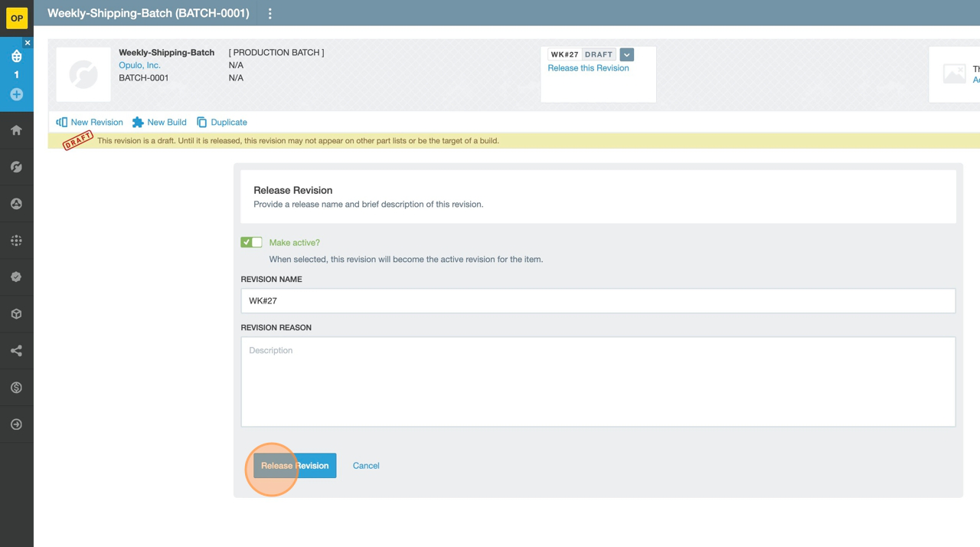The image size is (980, 547).
Task: Click New Build in the toolbar
Action: coord(159,122)
